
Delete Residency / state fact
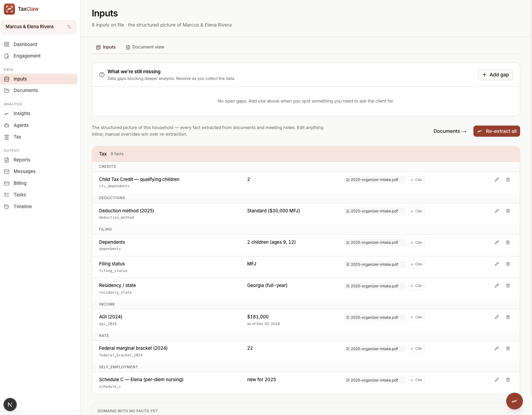click(508, 286)
